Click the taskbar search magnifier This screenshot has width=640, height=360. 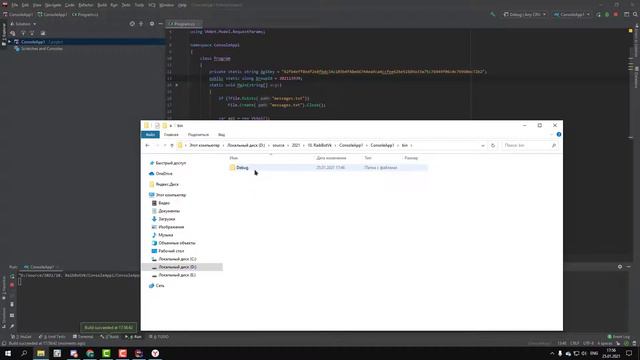(24, 353)
